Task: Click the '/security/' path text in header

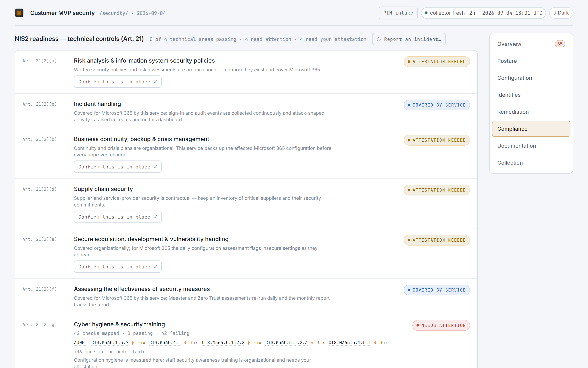Action: coord(114,13)
